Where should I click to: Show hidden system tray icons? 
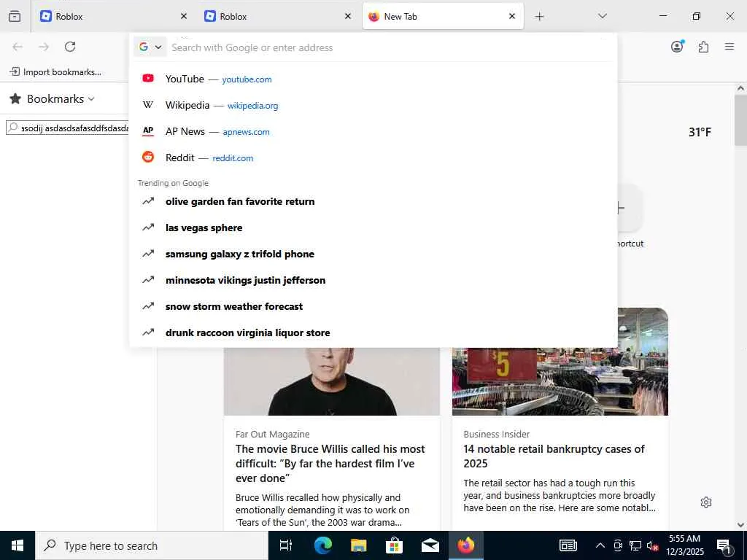point(600,545)
